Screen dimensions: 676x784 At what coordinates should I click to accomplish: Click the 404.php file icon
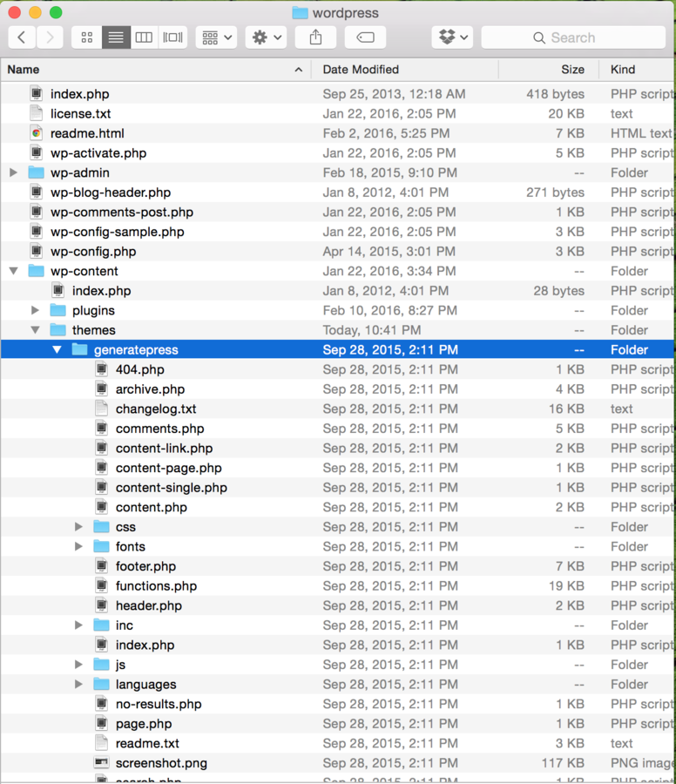tap(102, 369)
